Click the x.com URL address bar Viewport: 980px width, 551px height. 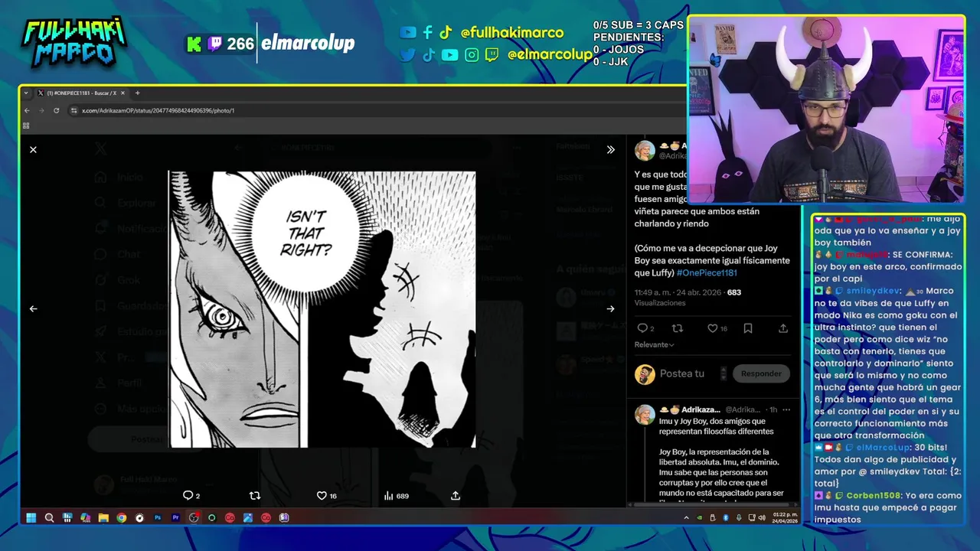pyautogui.click(x=375, y=110)
